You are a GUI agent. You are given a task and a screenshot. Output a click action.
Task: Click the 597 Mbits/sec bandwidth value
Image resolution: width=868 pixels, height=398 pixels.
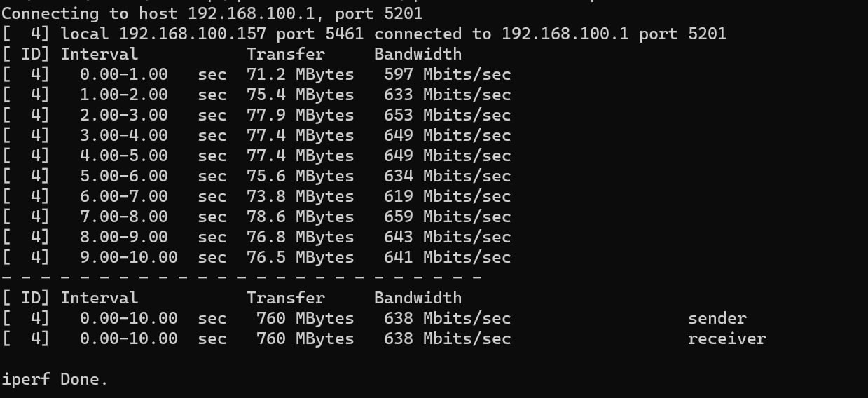click(447, 74)
